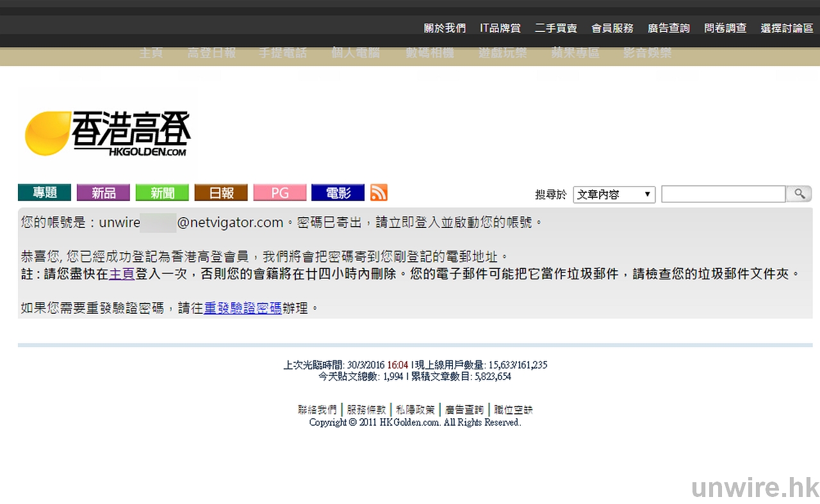The width and height of the screenshot is (820, 504).
Task: Follow the 主頁 login link
Action: pyautogui.click(x=122, y=274)
